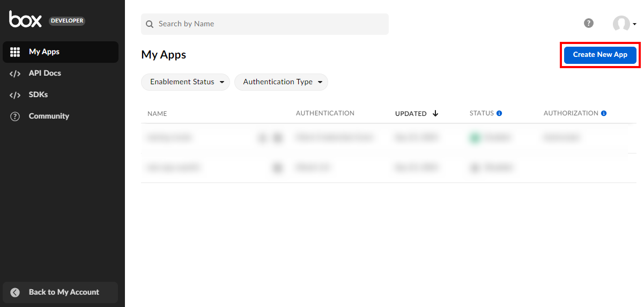This screenshot has width=644, height=307.
Task: Focus the Search by Name field
Action: coord(268,24)
